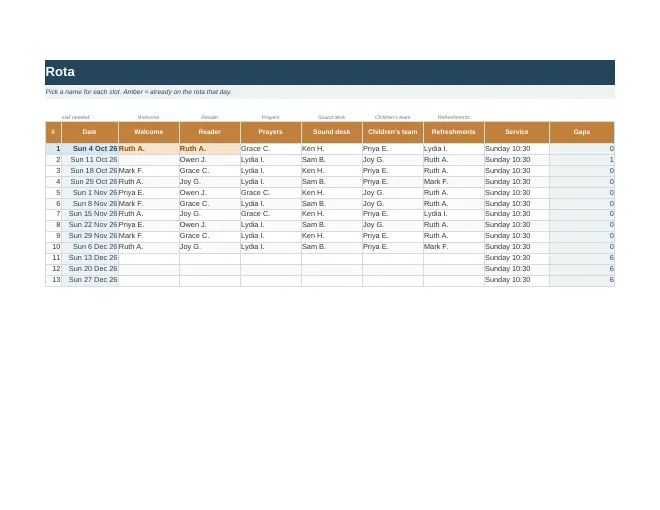Click the '#' column header
Screen dimensions: 660x510
53,132
